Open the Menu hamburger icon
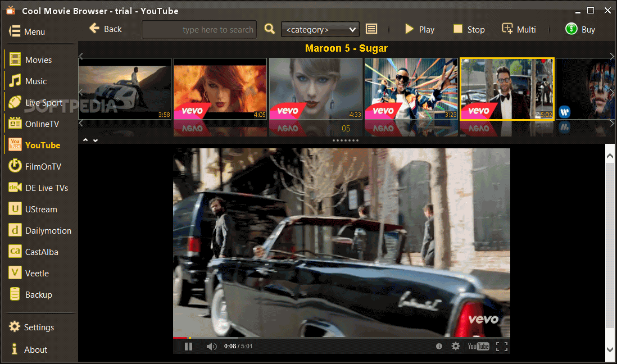 [x=15, y=31]
